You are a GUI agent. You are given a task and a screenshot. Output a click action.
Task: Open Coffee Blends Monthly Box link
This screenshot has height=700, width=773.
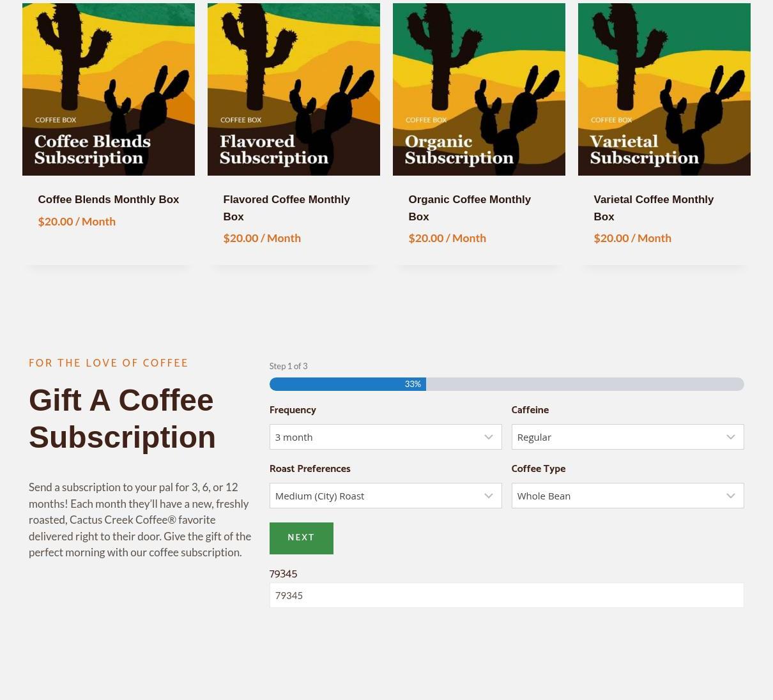[x=109, y=200]
